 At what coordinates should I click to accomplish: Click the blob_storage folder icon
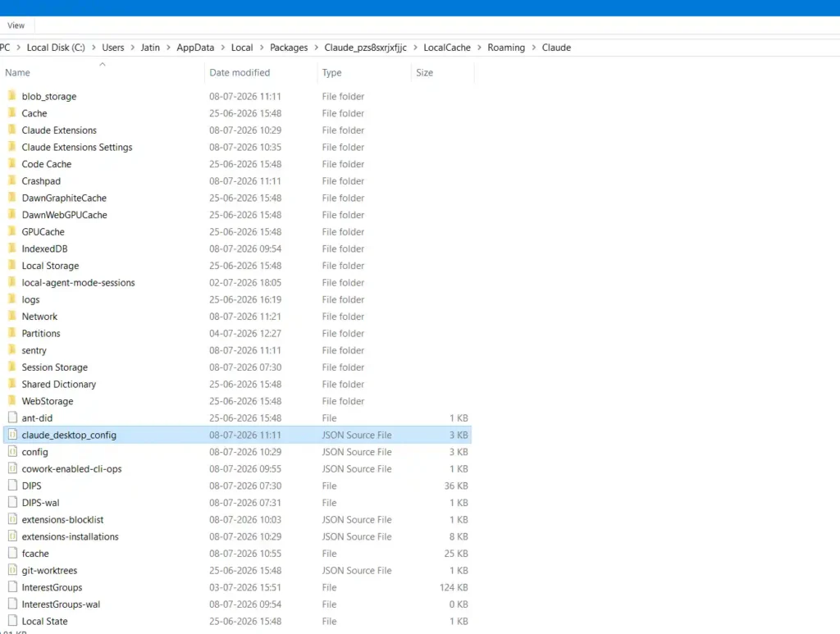pos(12,96)
